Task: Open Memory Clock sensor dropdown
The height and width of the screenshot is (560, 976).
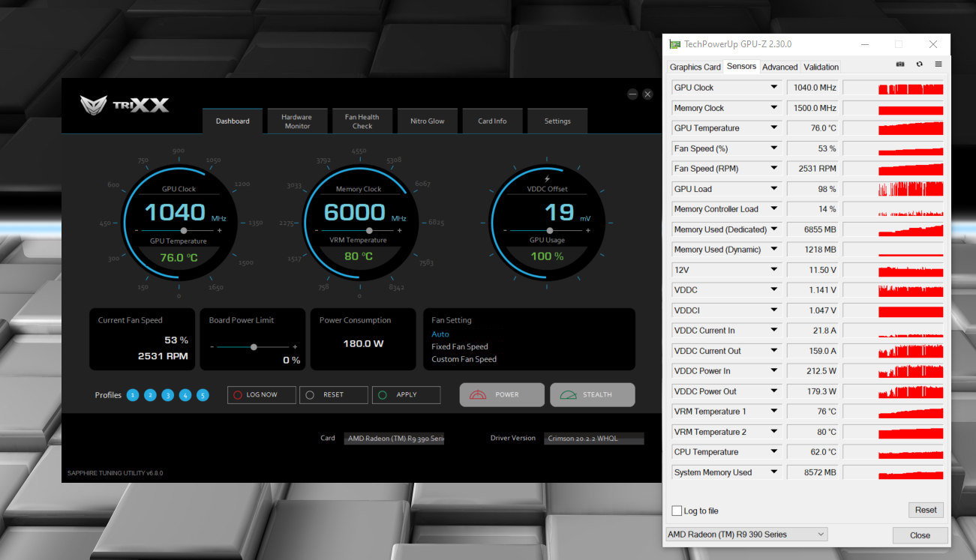Action: point(774,108)
